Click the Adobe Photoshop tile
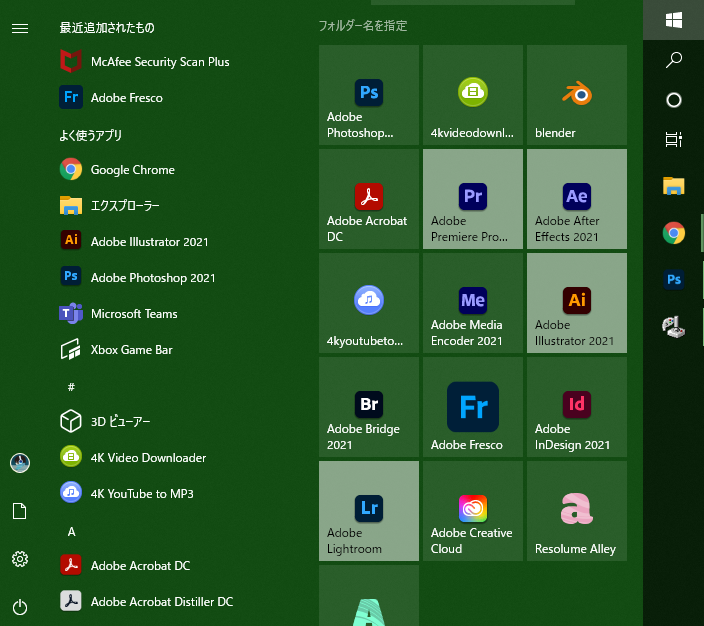This screenshot has height=626, width=704. tap(369, 95)
